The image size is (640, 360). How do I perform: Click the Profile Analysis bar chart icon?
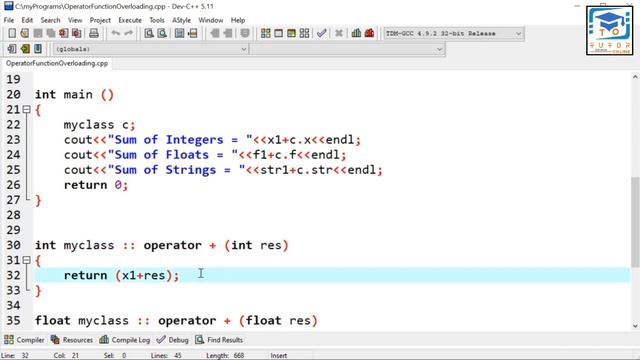[356, 33]
